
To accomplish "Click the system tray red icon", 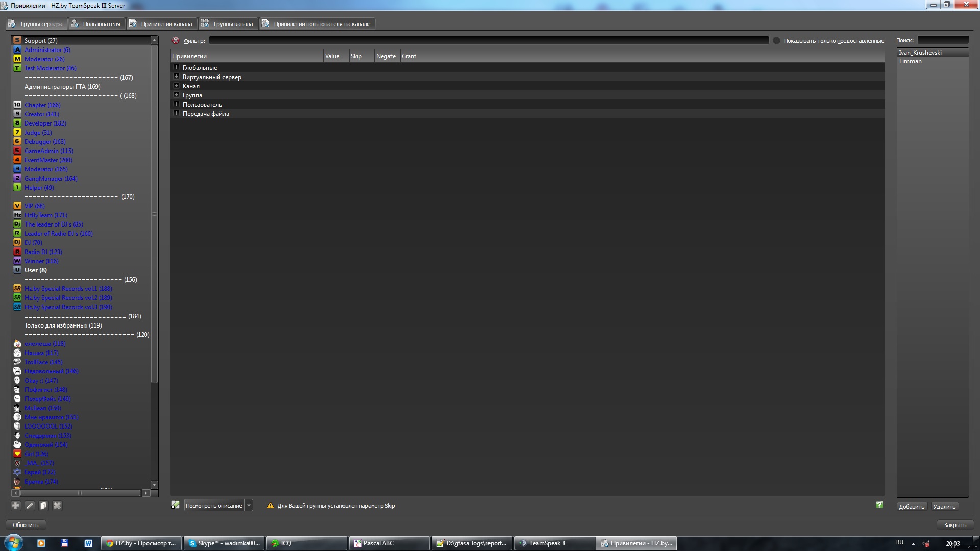I will (926, 543).
